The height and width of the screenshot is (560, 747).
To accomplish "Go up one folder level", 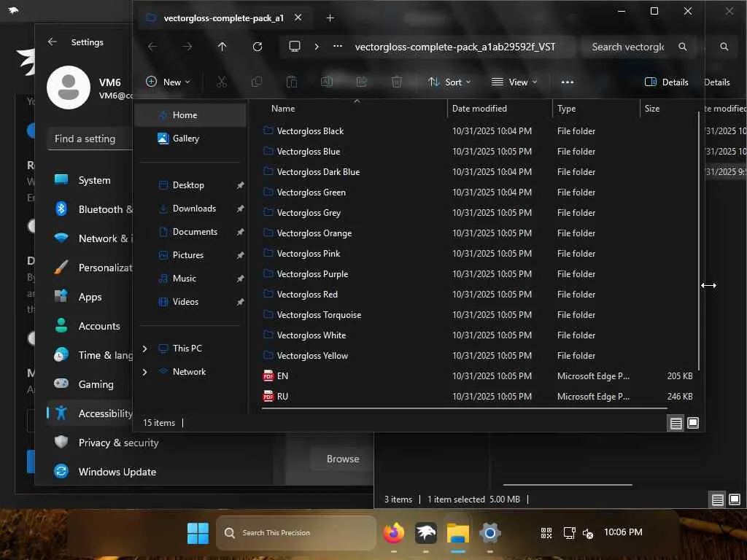I will click(222, 47).
